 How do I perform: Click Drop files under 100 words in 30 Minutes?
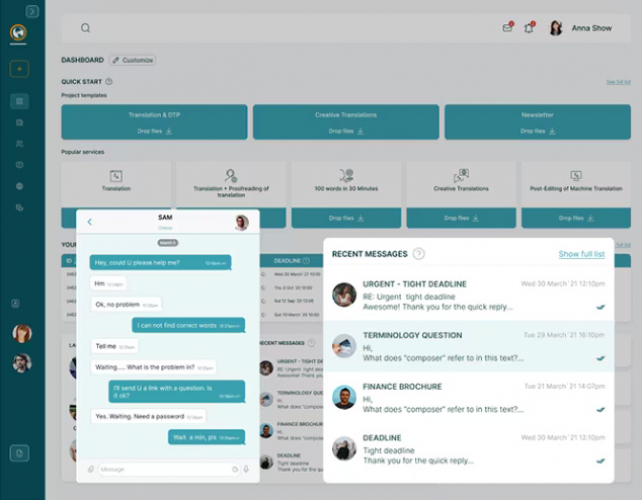[346, 218]
